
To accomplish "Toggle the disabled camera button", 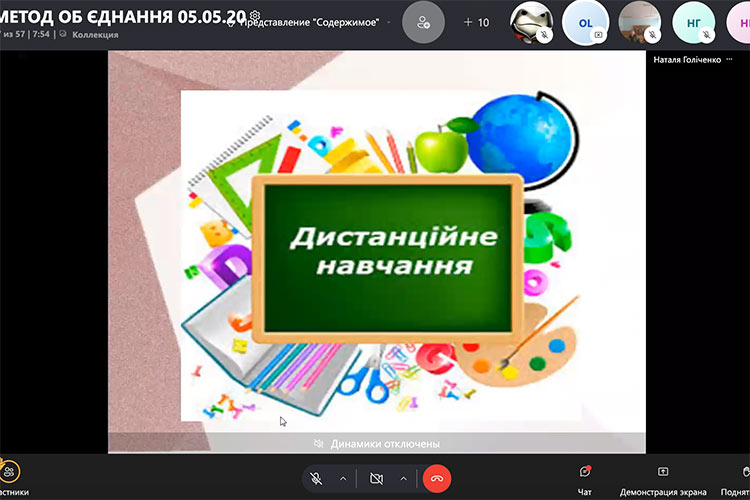I will [376, 478].
